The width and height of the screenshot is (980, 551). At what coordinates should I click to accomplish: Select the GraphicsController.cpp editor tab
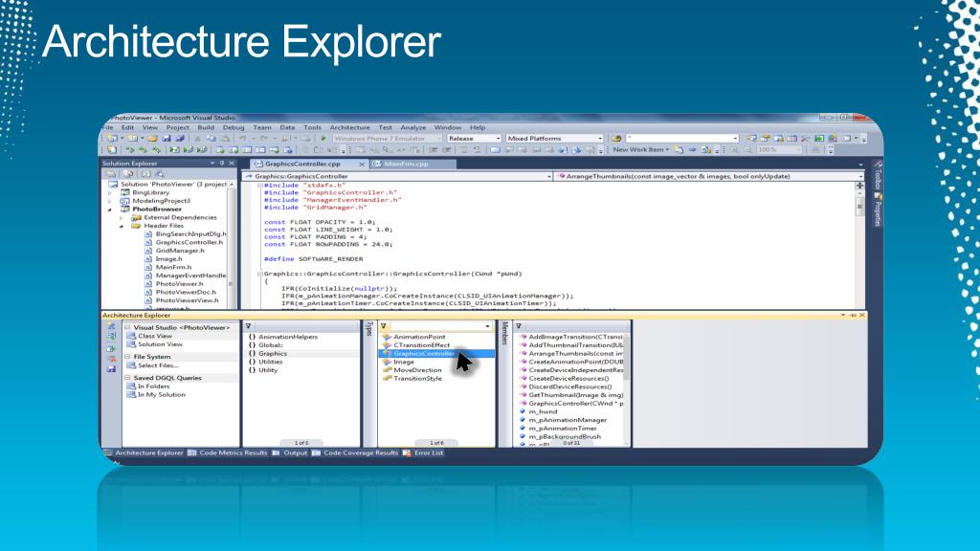[302, 164]
